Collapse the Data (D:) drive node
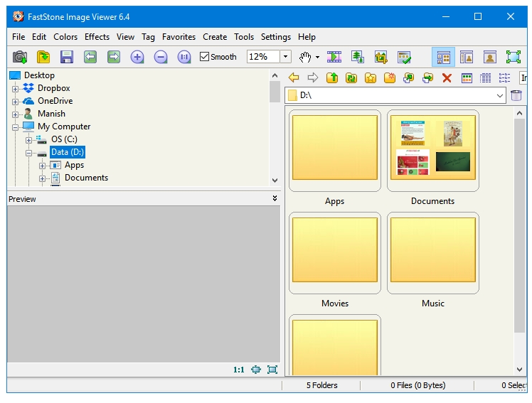The height and width of the screenshot is (403, 532). pyautogui.click(x=28, y=153)
